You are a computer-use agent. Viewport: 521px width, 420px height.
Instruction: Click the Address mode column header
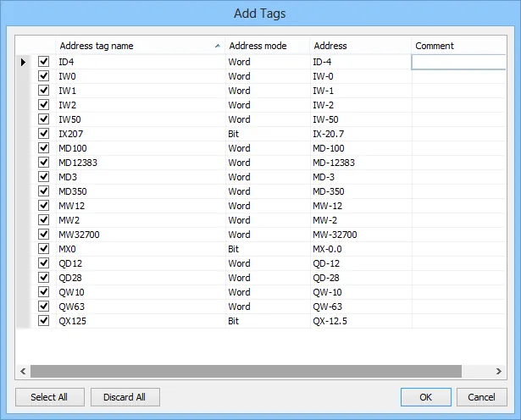[x=268, y=46]
